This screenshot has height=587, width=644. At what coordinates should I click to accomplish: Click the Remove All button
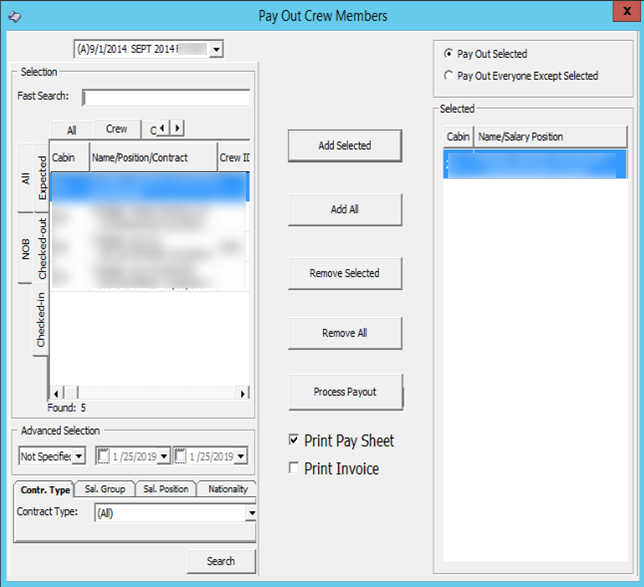[x=345, y=333]
